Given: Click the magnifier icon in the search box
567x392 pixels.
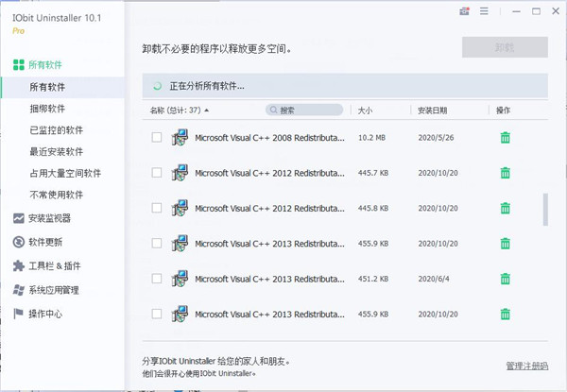Looking at the screenshot, I should pos(273,110).
